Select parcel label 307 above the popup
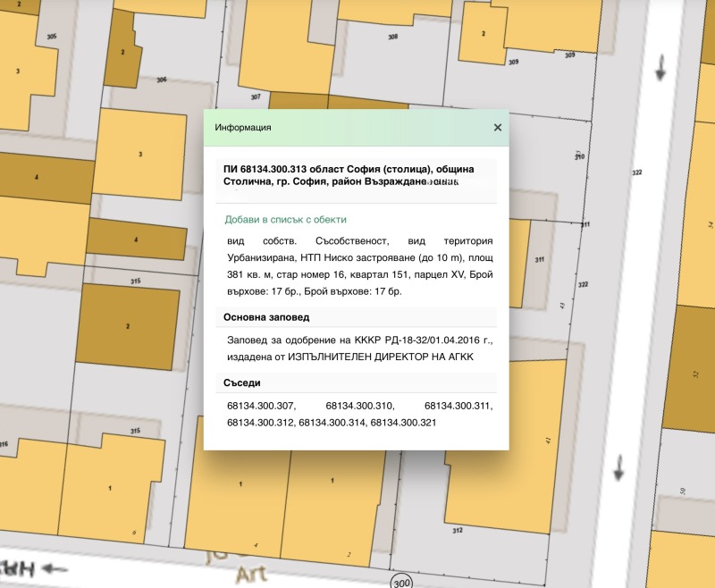Viewport: 715px width, 588px height. point(256,97)
